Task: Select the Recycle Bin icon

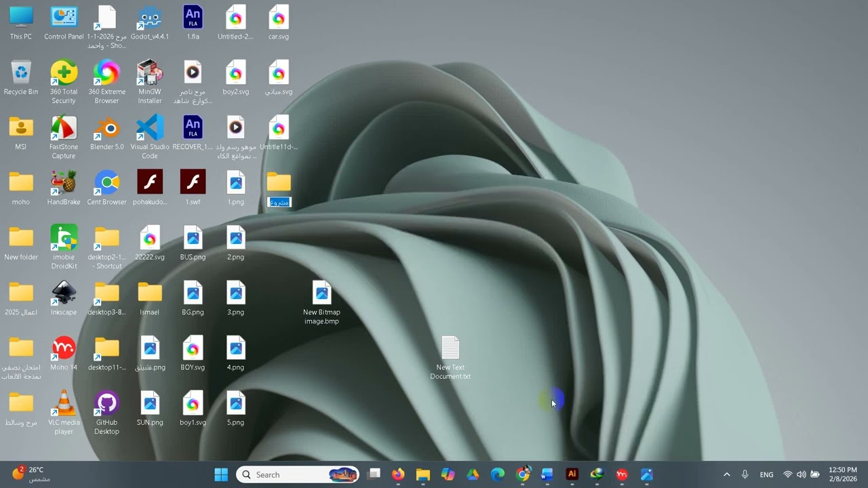Action: [x=21, y=73]
